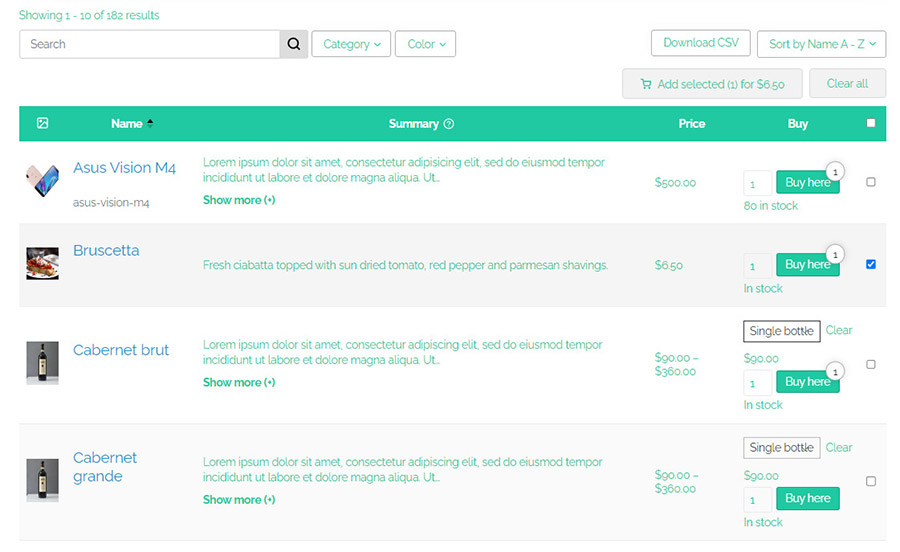Click Buy here for Bruscetta
This screenshot has height=552, width=900.
coord(808,265)
